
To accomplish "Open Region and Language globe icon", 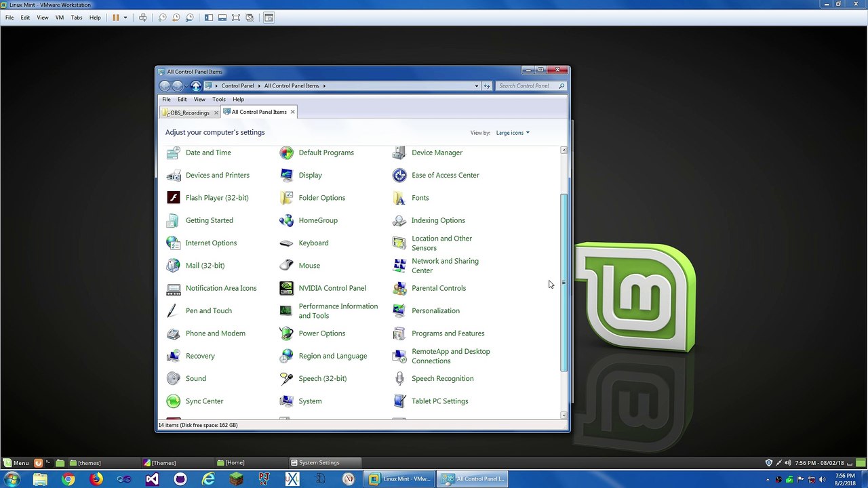I will [x=287, y=356].
